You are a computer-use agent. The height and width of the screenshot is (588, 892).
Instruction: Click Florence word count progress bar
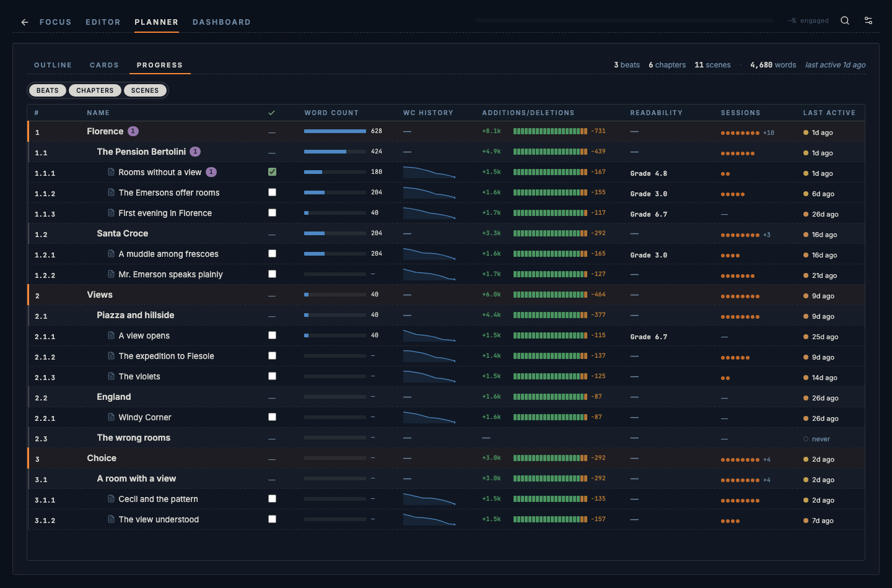(x=335, y=131)
